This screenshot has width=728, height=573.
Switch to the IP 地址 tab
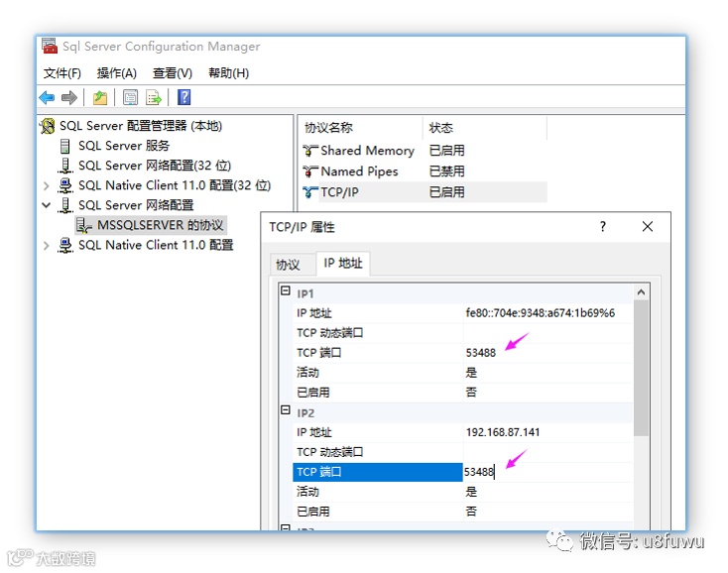[x=343, y=263]
